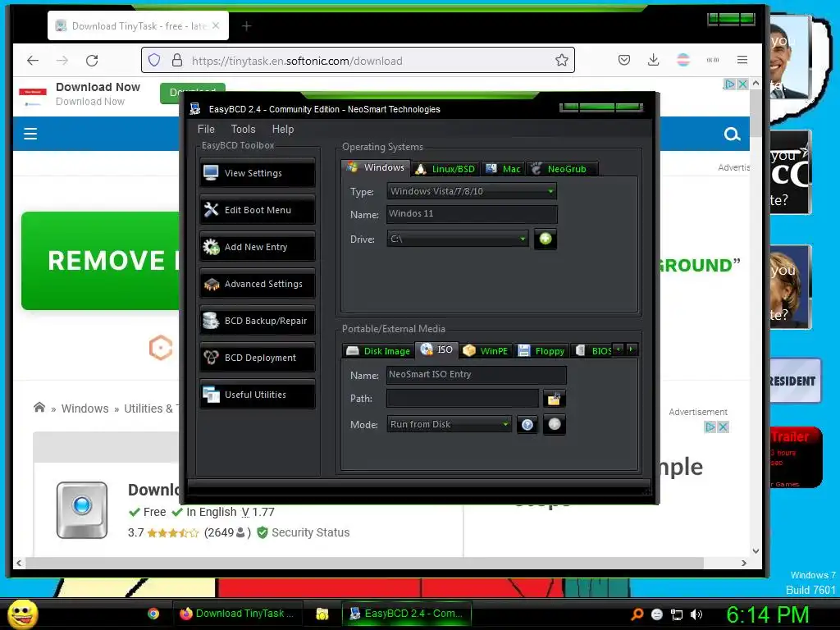
Task: Expand Drive dropdown showing C:\
Action: tap(458, 239)
